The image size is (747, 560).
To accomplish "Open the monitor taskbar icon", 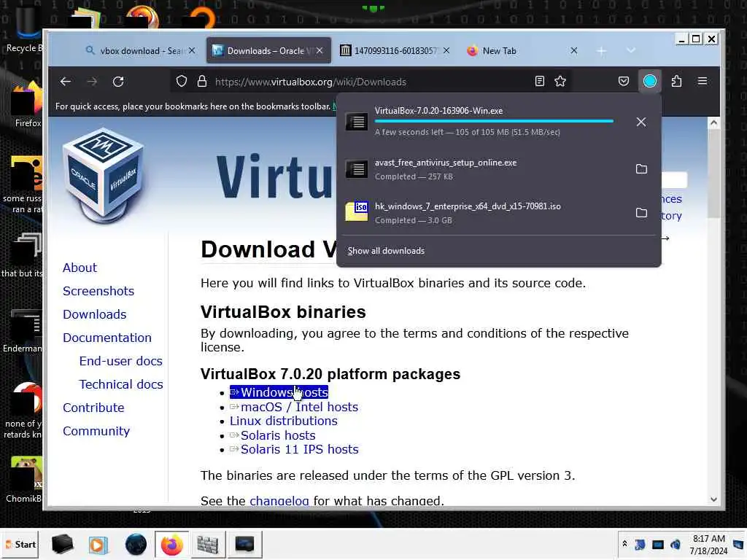I will click(x=244, y=544).
